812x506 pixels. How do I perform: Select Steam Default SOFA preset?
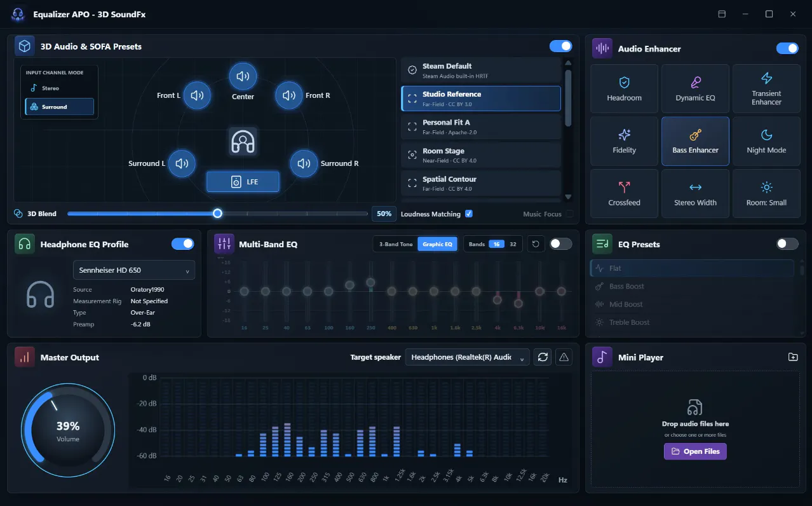(x=481, y=70)
